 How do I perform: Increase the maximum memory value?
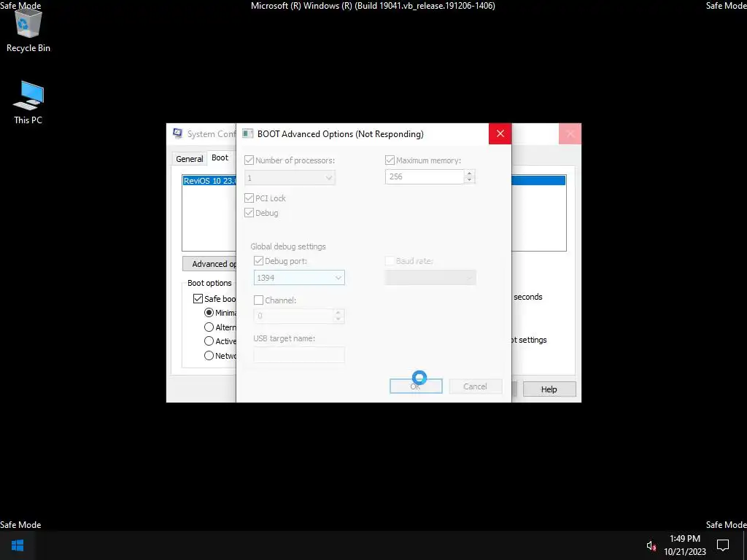(x=469, y=173)
